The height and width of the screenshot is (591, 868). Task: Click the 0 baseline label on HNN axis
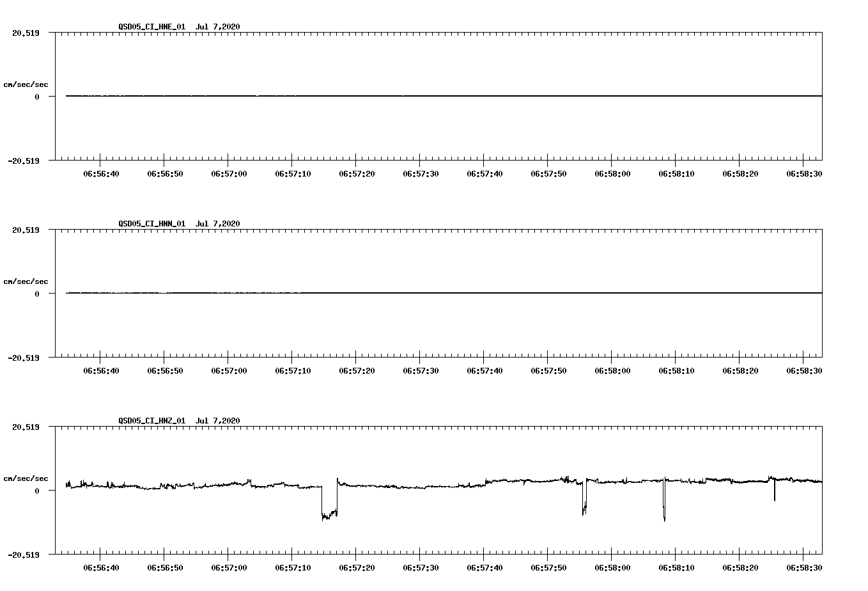coord(37,294)
